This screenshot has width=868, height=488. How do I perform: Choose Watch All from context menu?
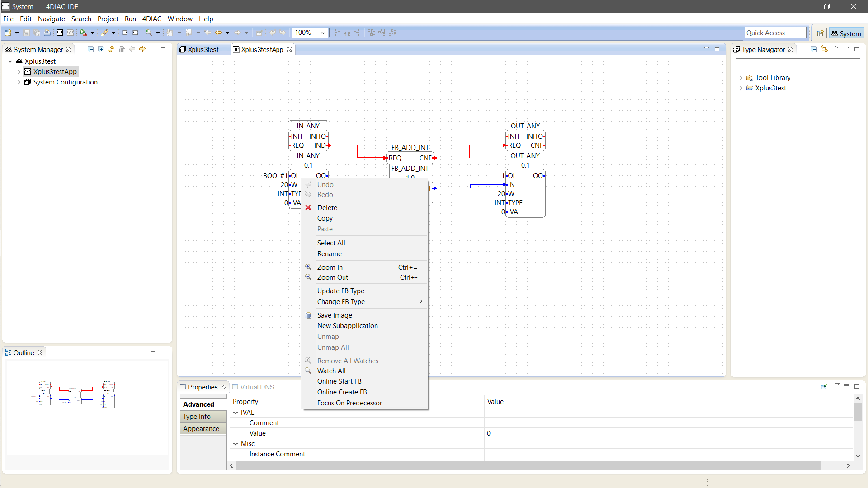(x=365, y=371)
